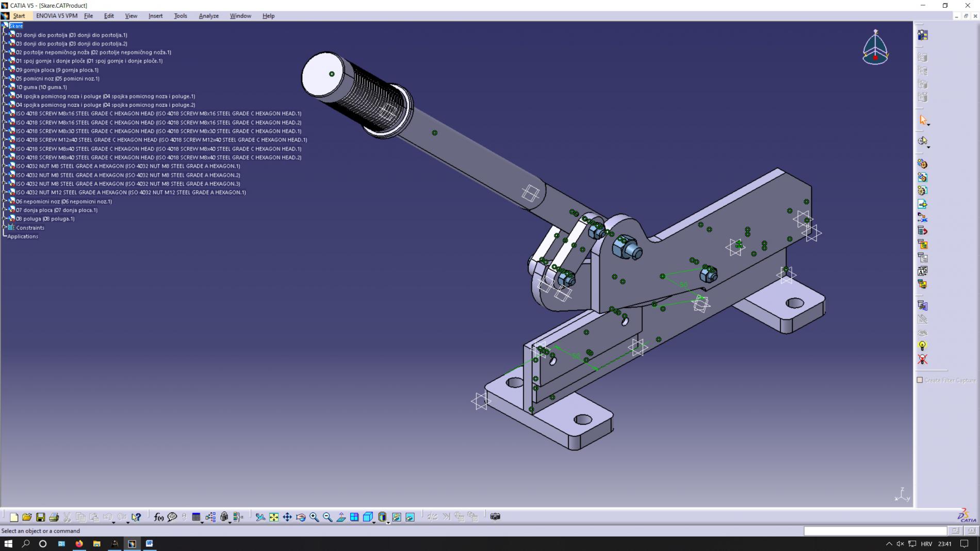Select the arrow Select tool in right toolbar
This screenshot has width=980, height=551.
click(923, 120)
